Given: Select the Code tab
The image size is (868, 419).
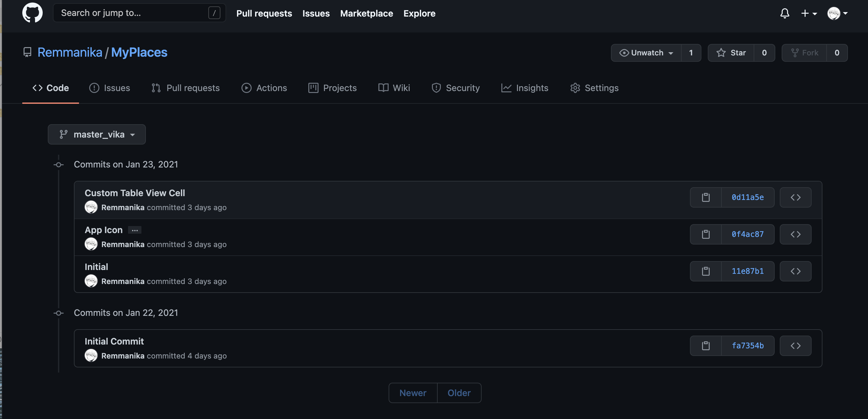Looking at the screenshot, I should [51, 88].
